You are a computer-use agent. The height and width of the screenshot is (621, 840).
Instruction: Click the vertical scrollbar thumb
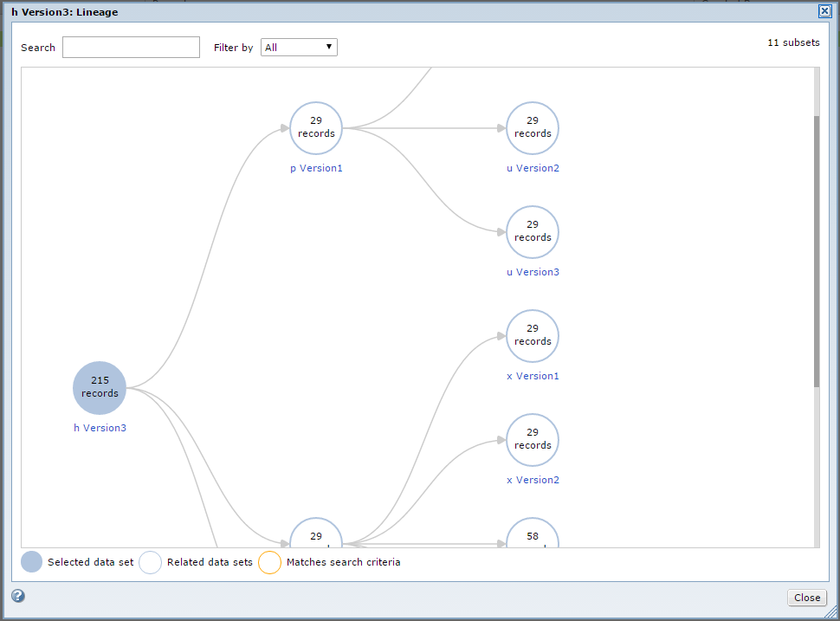coord(816,251)
